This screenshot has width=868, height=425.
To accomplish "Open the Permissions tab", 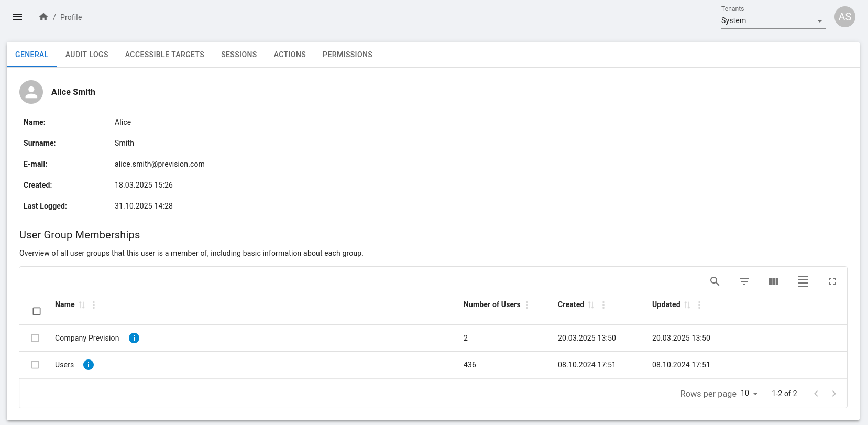I will [347, 55].
